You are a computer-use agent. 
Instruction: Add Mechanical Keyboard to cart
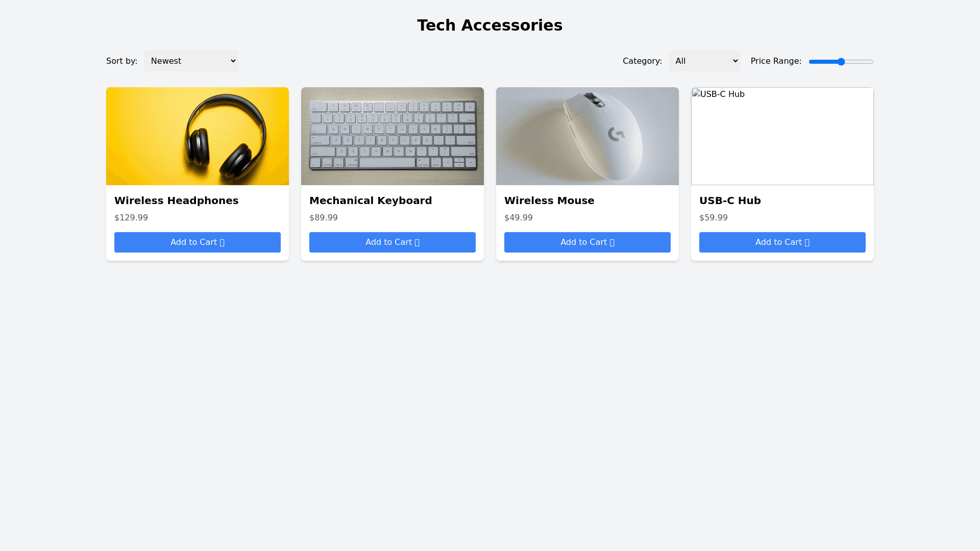[393, 242]
